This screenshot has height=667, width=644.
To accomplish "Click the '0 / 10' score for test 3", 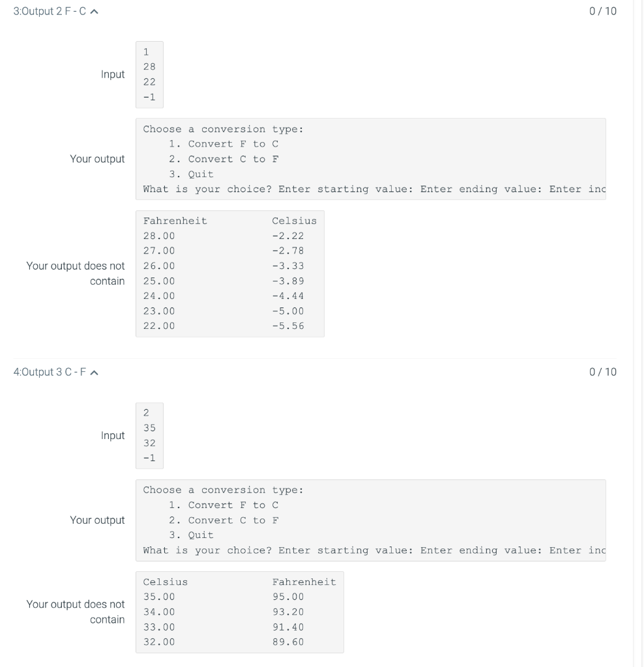I will [602, 11].
